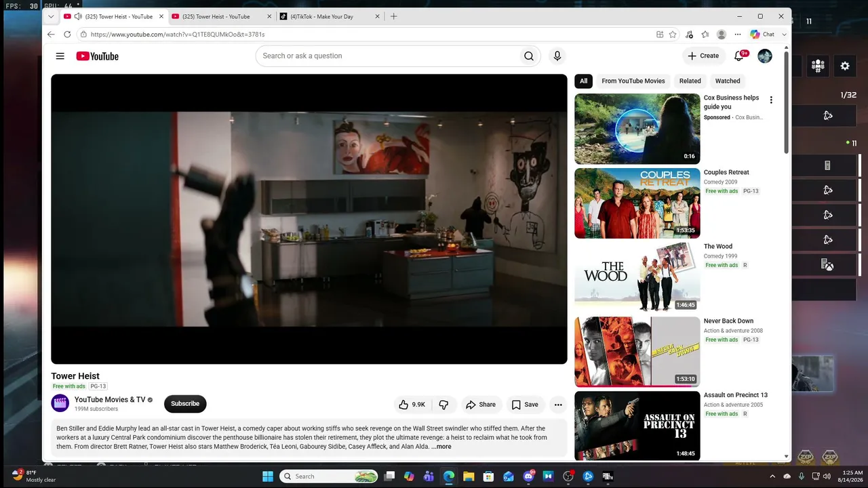Open File Explorer from the taskbar
Image resolution: width=868 pixels, height=488 pixels.
(x=469, y=476)
